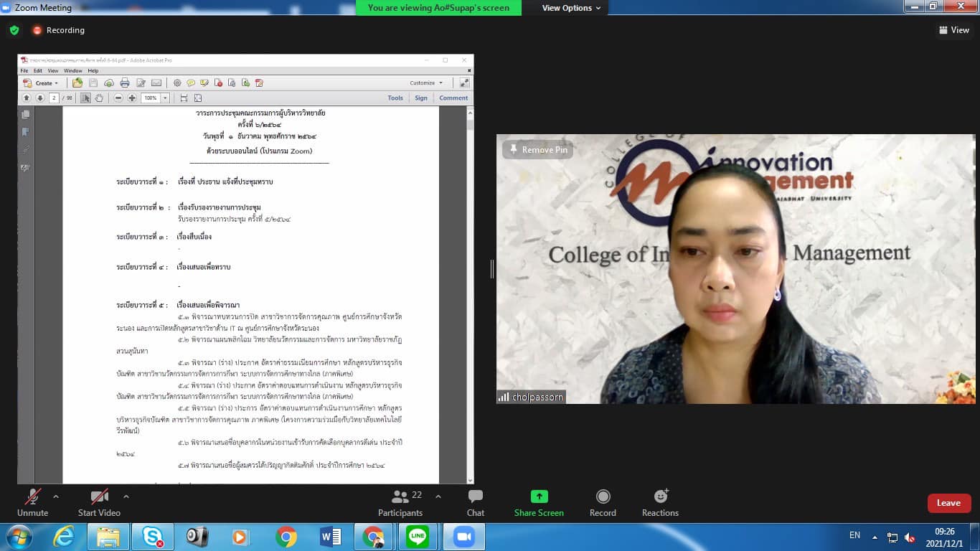
Task: Click the green Share Screen icon
Action: point(539,496)
